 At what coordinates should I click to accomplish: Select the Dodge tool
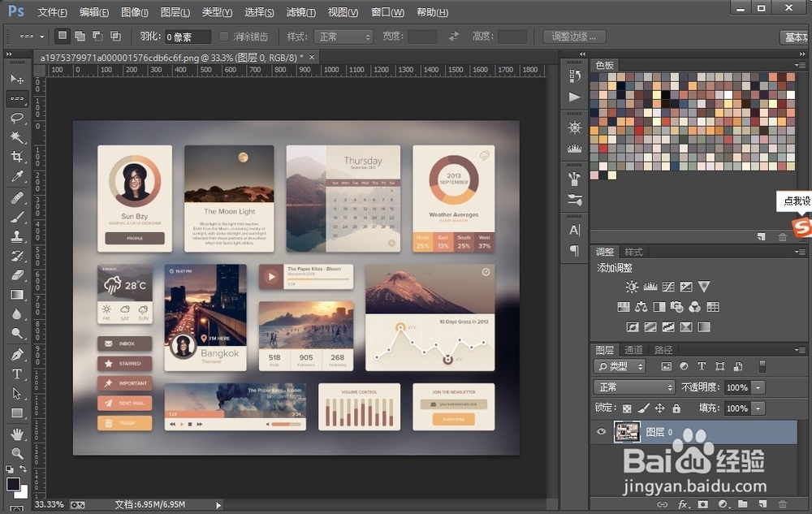[17, 334]
